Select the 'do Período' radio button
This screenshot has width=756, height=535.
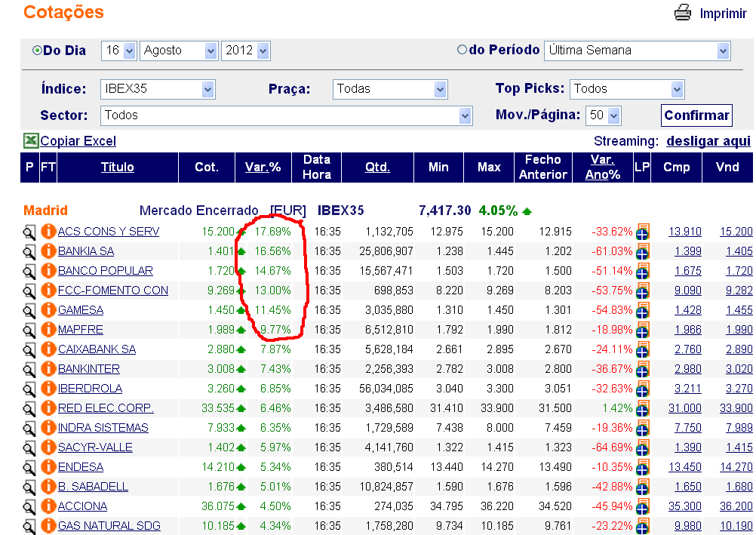(463, 51)
